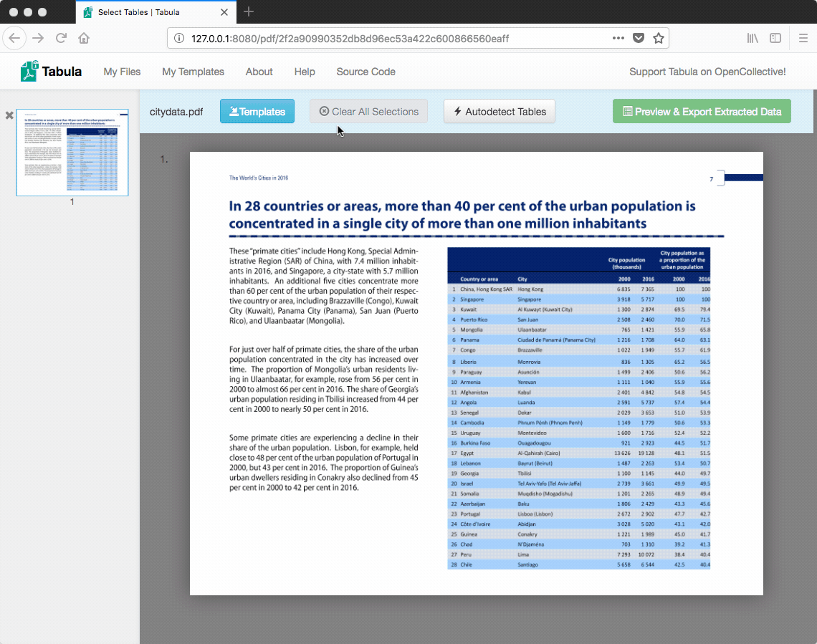Screen dimensions: 817x644
Task: Select the page 1 thumbnail
Action: click(72, 153)
